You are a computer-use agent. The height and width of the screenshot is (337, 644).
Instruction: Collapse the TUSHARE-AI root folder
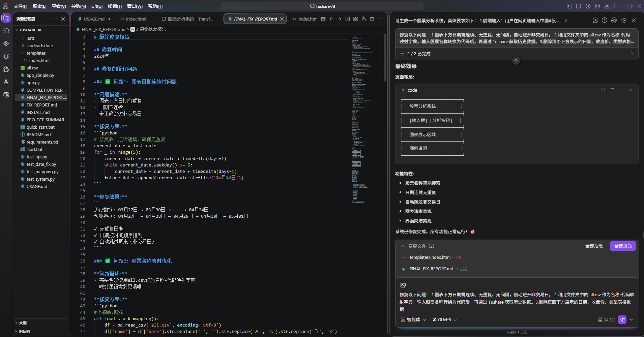(16, 30)
